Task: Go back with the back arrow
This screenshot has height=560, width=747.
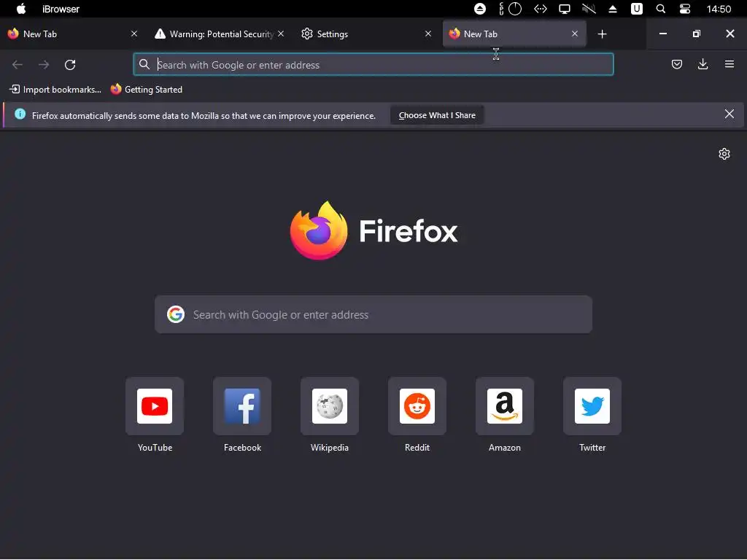Action: pos(18,65)
